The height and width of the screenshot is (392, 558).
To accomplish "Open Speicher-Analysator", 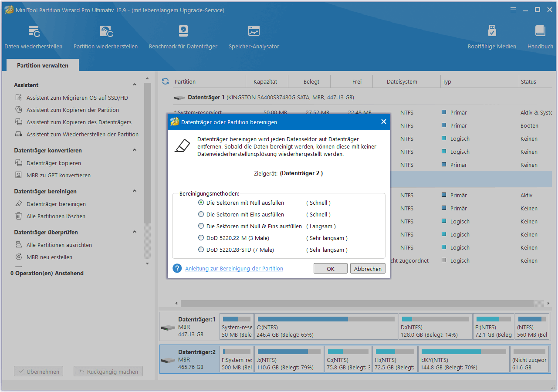I will 254,37.
